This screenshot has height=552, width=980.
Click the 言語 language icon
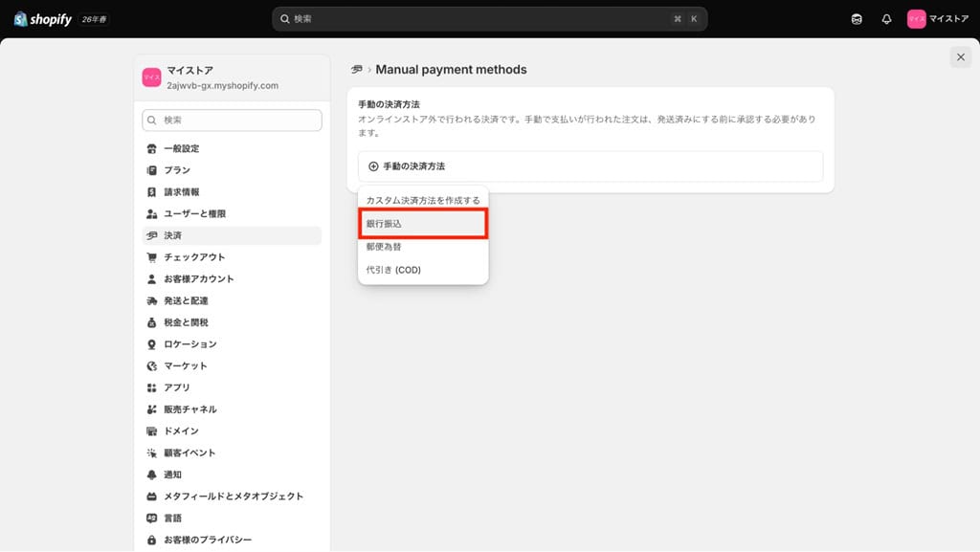tap(151, 519)
